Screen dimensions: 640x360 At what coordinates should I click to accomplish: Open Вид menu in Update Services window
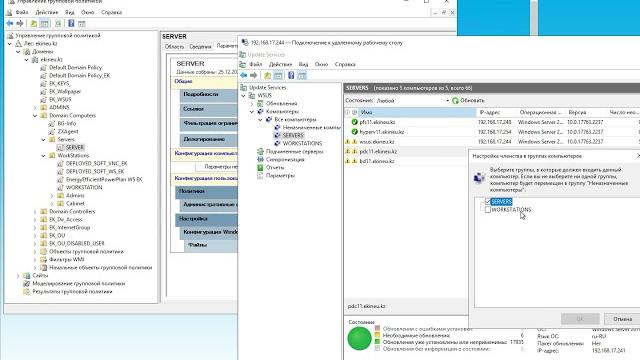[303, 64]
